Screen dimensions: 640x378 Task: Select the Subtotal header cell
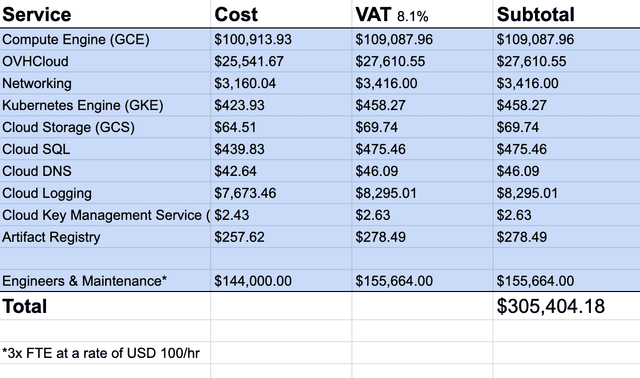click(x=567, y=14)
